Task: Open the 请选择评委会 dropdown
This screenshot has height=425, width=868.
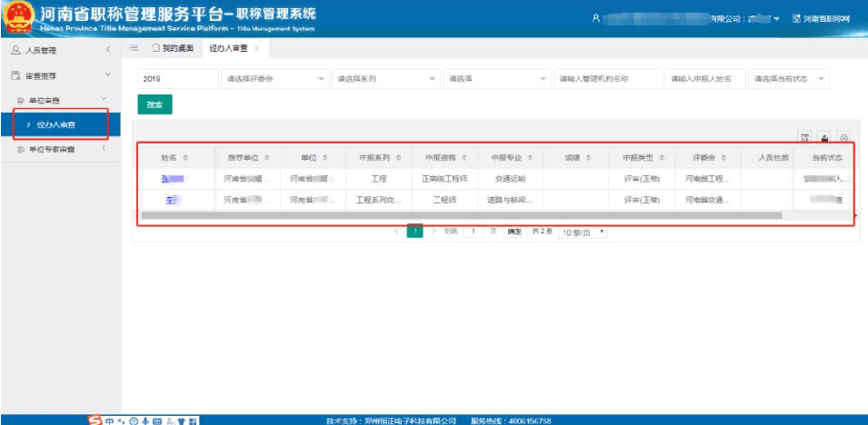Action: (x=275, y=79)
